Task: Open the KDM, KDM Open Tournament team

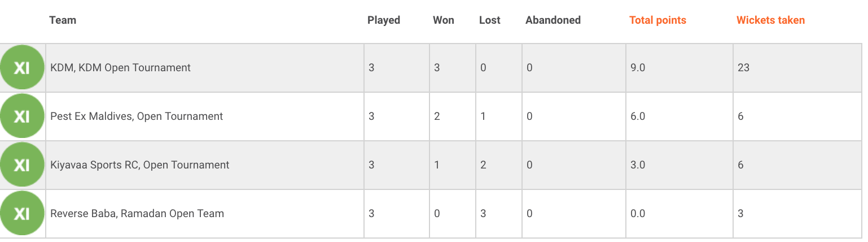Action: point(121,68)
